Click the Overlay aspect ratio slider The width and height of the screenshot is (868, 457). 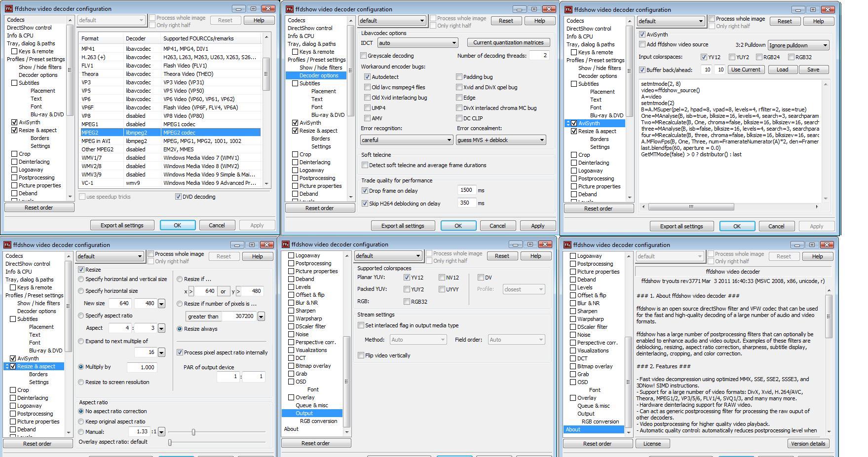pos(218,442)
